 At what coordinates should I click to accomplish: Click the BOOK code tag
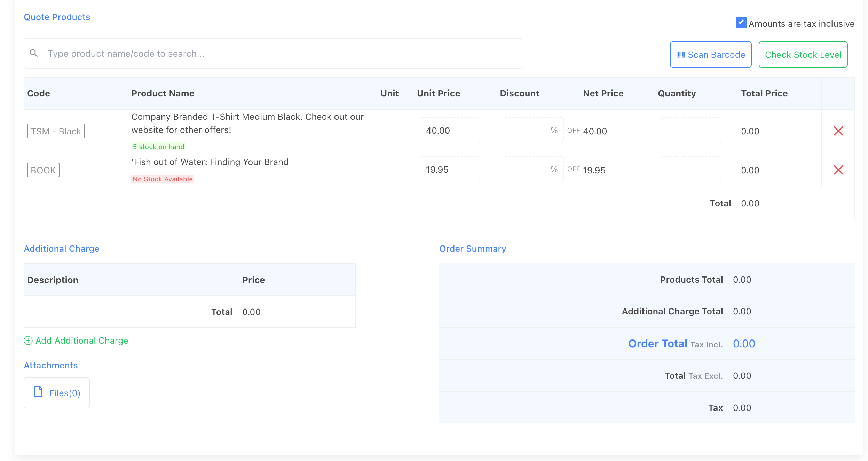(x=44, y=170)
